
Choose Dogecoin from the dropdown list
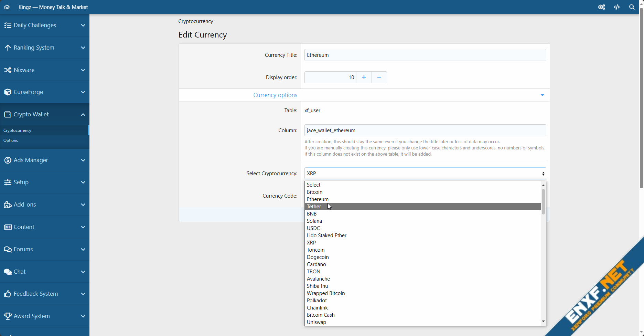pos(422,257)
